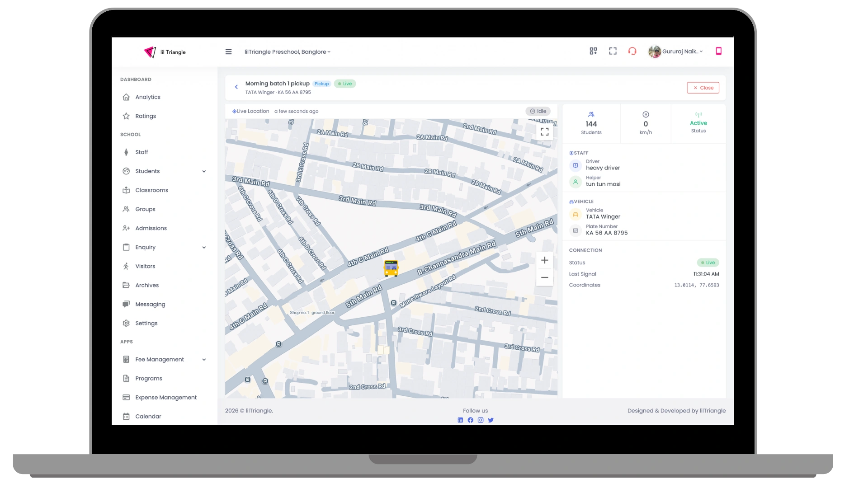Open the Gururaj Naik user dropdown
The width and height of the screenshot is (868, 488).
click(682, 52)
